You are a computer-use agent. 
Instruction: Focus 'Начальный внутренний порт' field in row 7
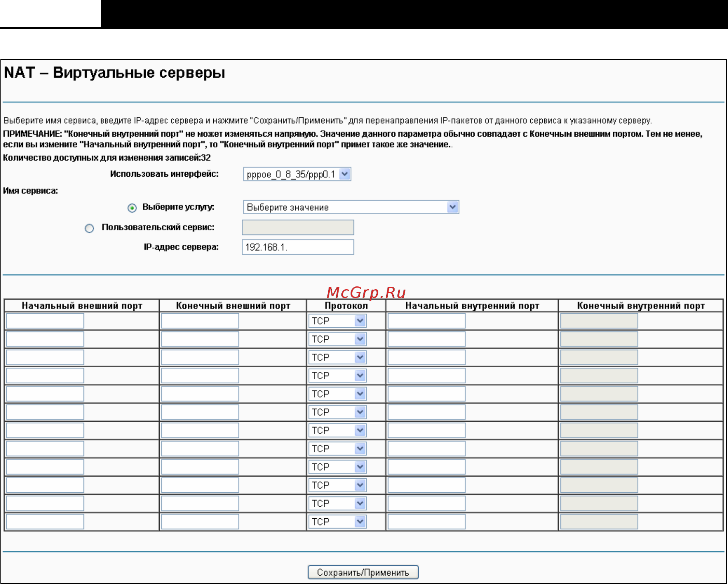tap(427, 431)
